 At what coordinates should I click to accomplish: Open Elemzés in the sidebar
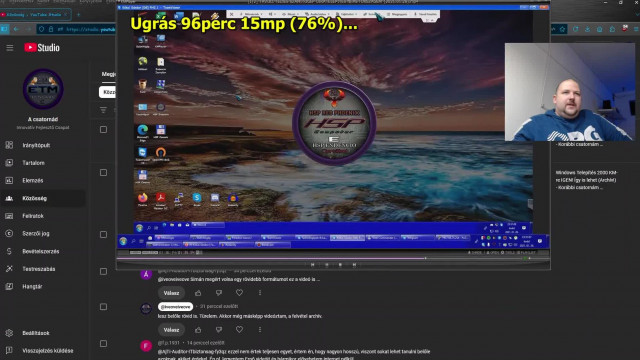(32, 180)
